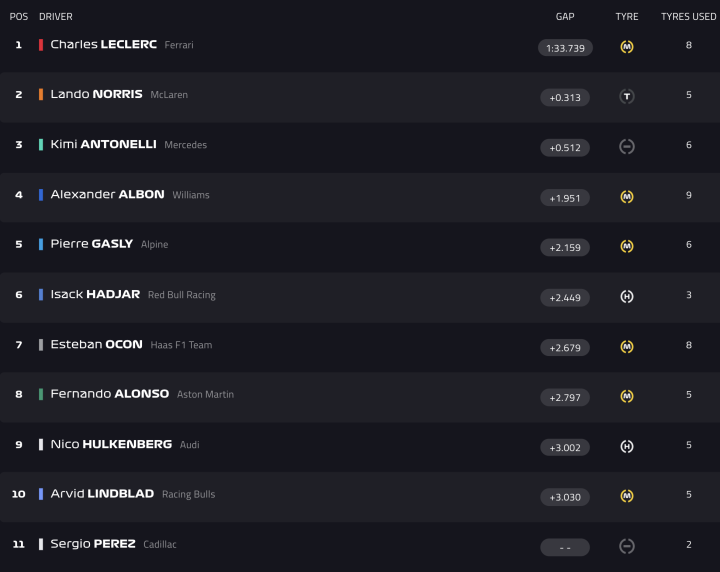Screen dimensions: 720x572
Task: Click Antonelli's unknown tyre icon
Action: [627, 147]
